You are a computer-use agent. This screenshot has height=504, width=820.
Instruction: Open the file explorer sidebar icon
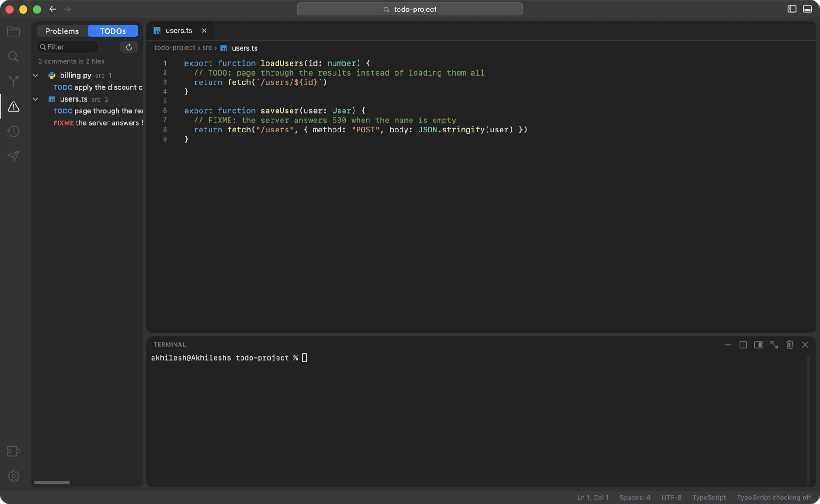14,31
